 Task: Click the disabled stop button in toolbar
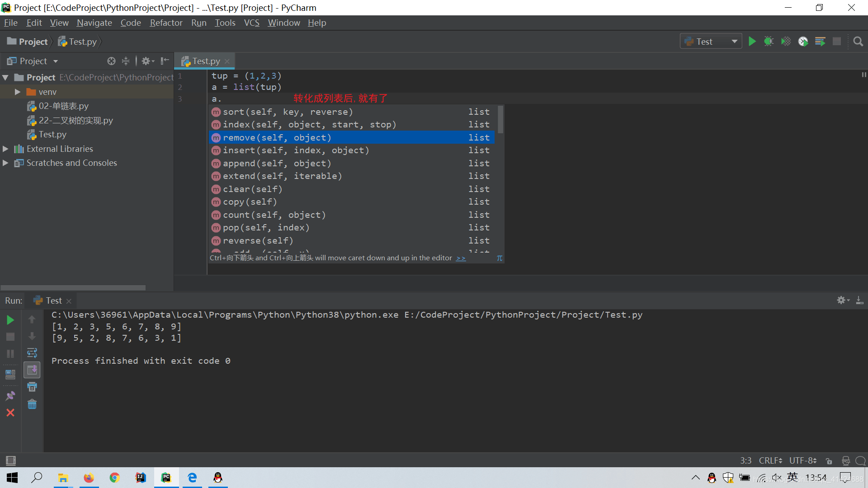(x=837, y=42)
